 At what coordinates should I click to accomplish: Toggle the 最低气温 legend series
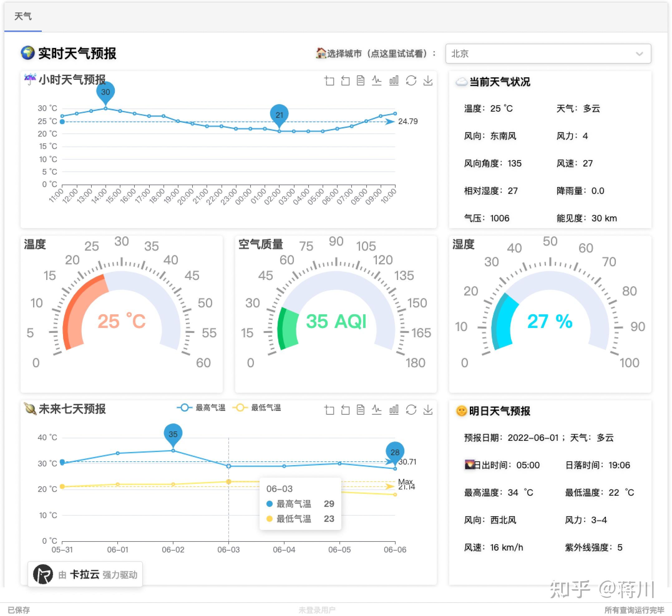pyautogui.click(x=257, y=408)
